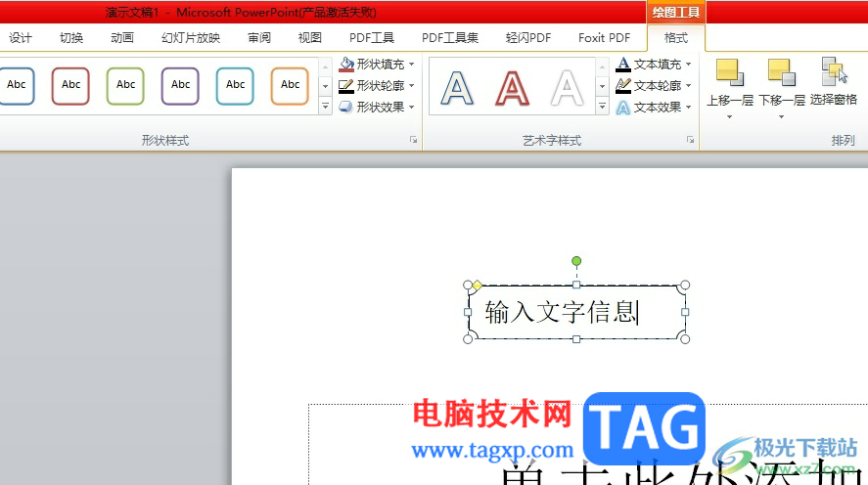Open the 形状样式 dialog launcher
Image resolution: width=868 pixels, height=485 pixels.
point(414,140)
